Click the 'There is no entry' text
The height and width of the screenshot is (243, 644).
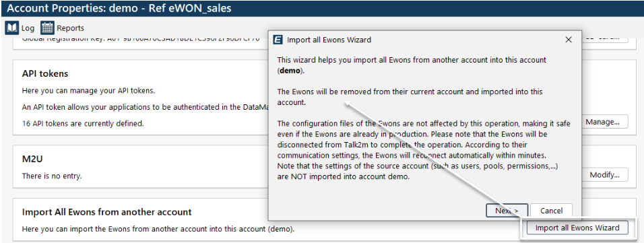[x=52, y=176]
